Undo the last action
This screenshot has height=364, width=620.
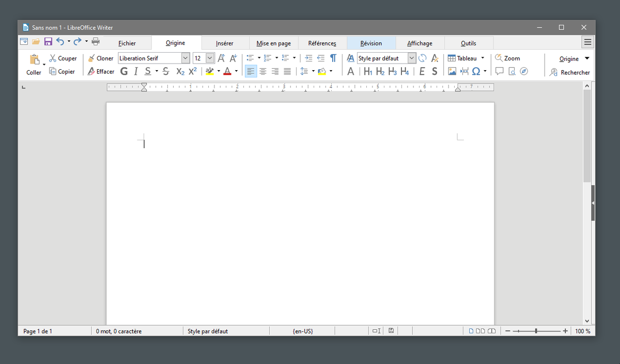pyautogui.click(x=60, y=41)
